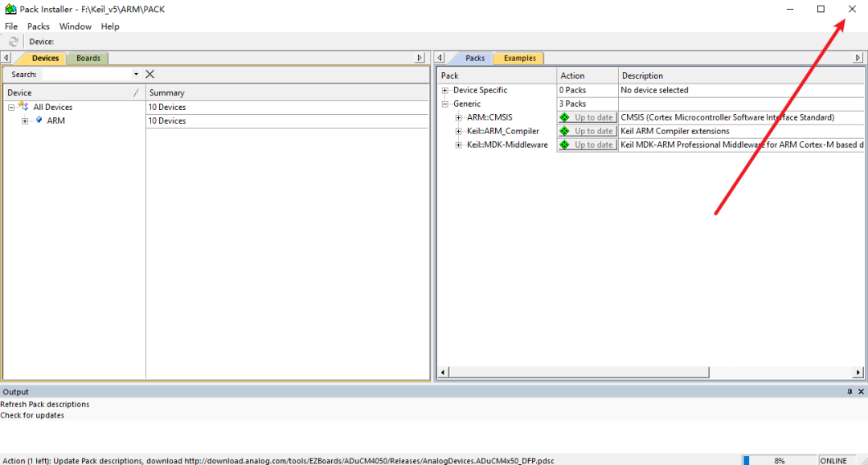Click the ARM vendor diamond icon
The width and height of the screenshot is (868, 465).
click(x=39, y=120)
